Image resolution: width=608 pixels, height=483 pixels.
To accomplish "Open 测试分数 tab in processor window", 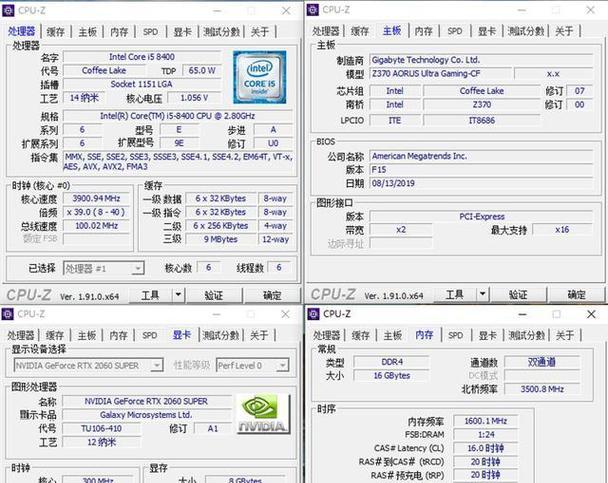I will tap(221, 32).
